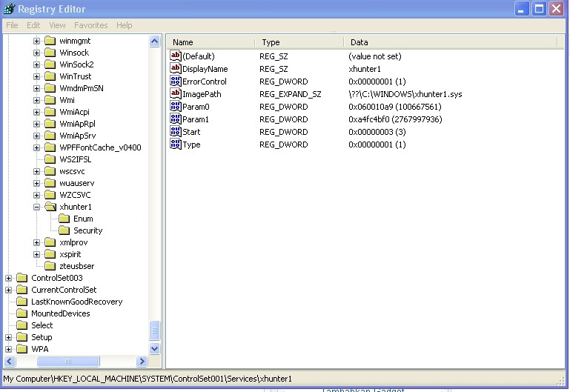Click the Select key folder icon
The width and height of the screenshot is (570, 392).
[21, 325]
